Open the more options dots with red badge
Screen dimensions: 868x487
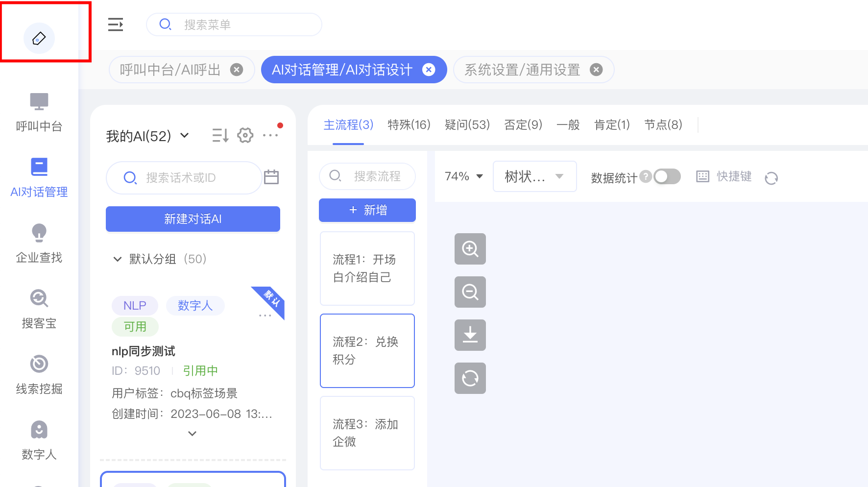click(271, 135)
